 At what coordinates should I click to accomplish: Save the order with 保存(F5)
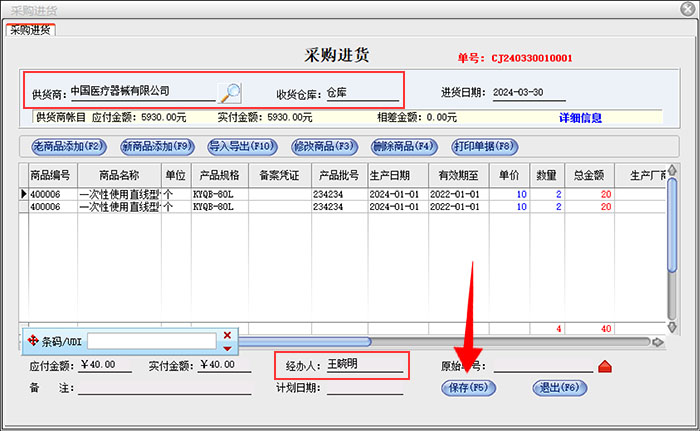[468, 388]
